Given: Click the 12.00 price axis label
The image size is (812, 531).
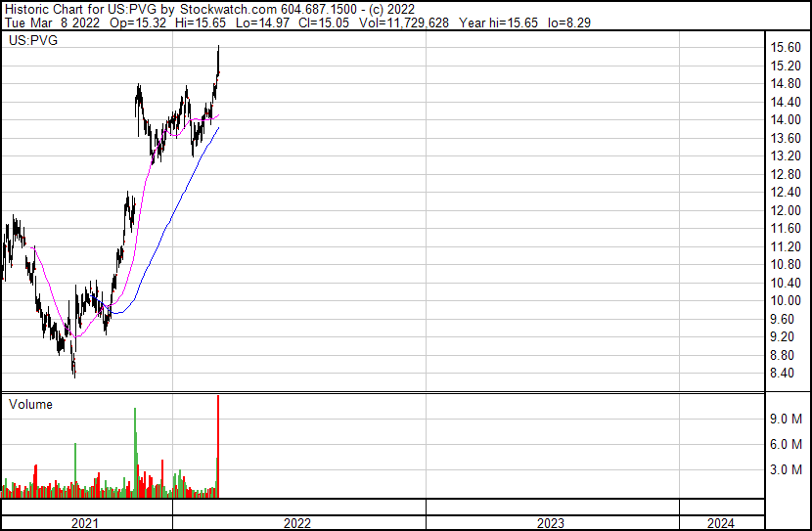Looking at the screenshot, I should 786,210.
